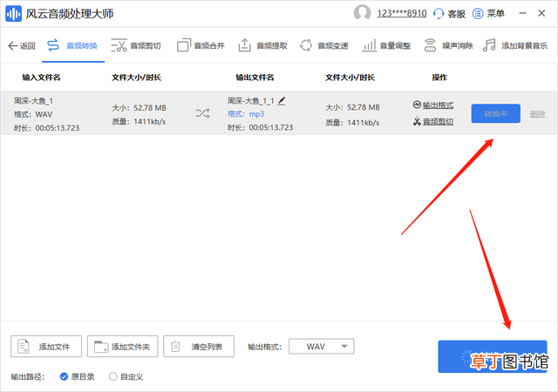Open the 菜单 menu icon
The image size is (558, 392).
(x=478, y=14)
